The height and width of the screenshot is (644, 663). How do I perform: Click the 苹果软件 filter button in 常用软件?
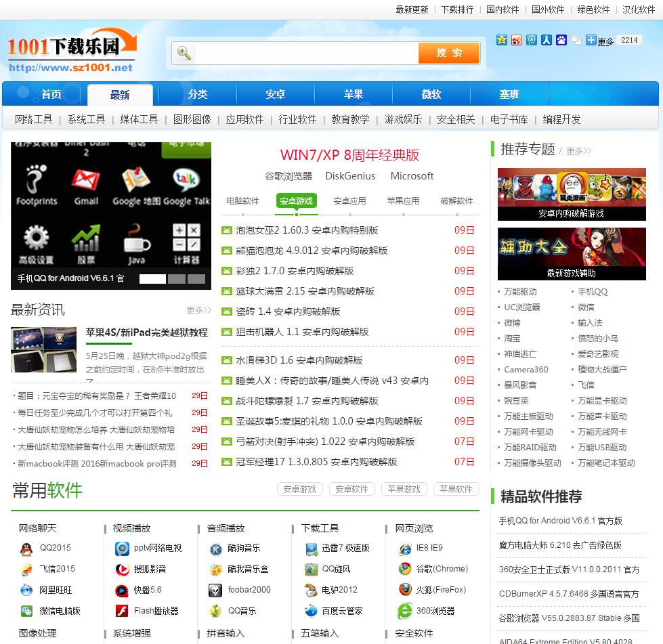456,489
